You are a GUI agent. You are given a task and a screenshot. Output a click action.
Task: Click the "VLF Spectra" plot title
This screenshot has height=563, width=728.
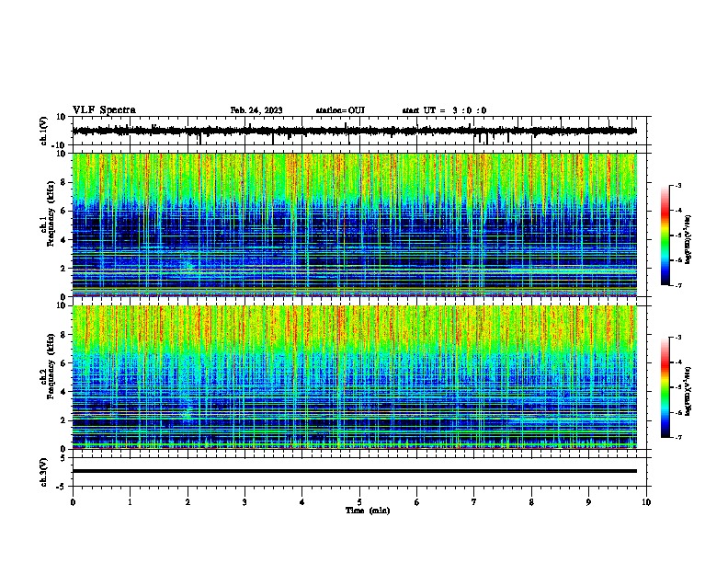coord(104,110)
